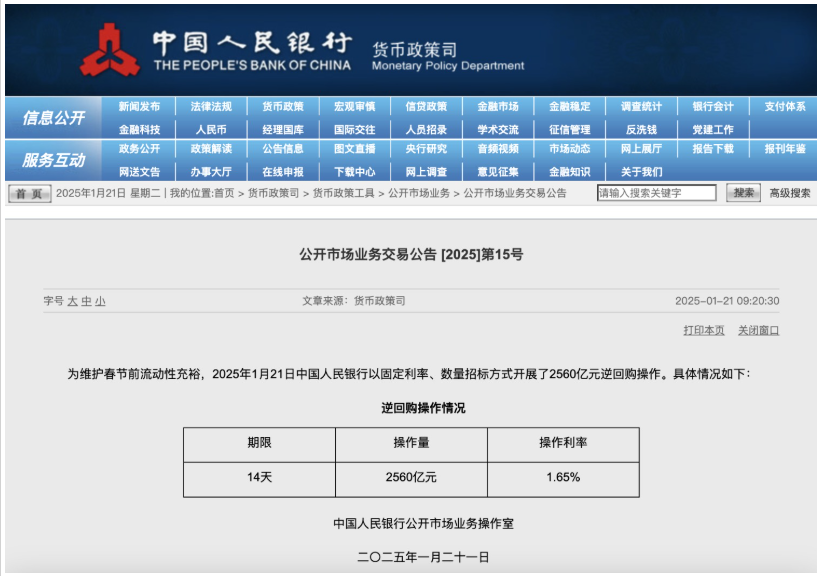Open the 新闻发布 menu item
The width and height of the screenshot is (820, 576).
click(139, 107)
